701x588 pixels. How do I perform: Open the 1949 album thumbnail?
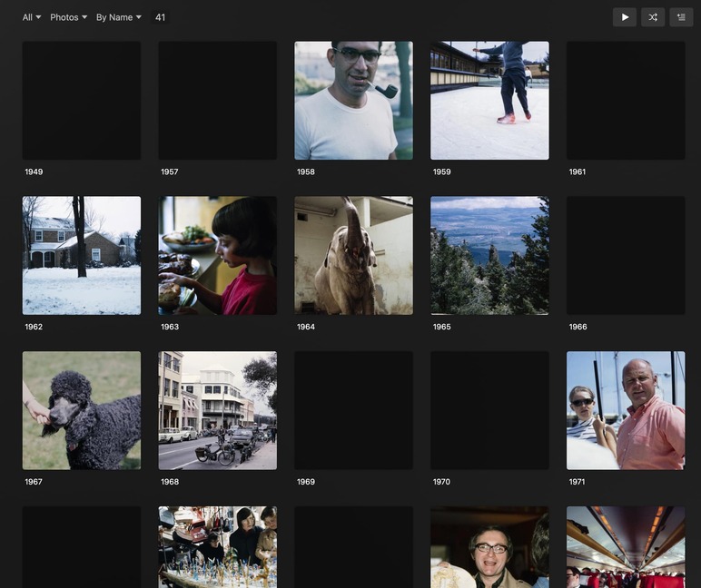point(82,101)
